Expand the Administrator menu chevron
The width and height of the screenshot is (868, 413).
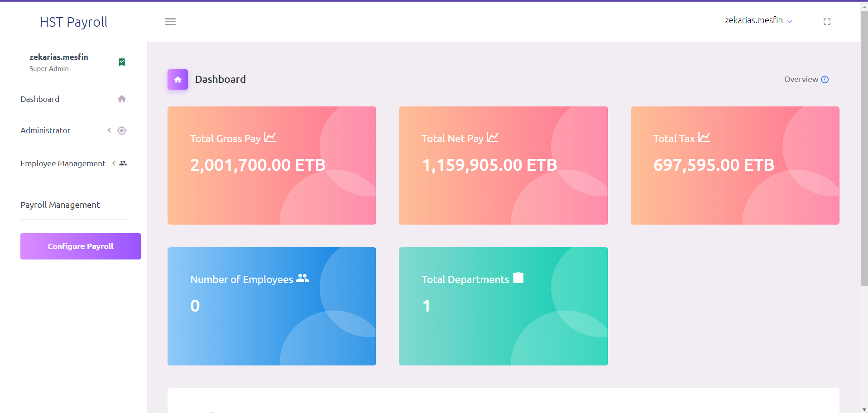click(109, 130)
